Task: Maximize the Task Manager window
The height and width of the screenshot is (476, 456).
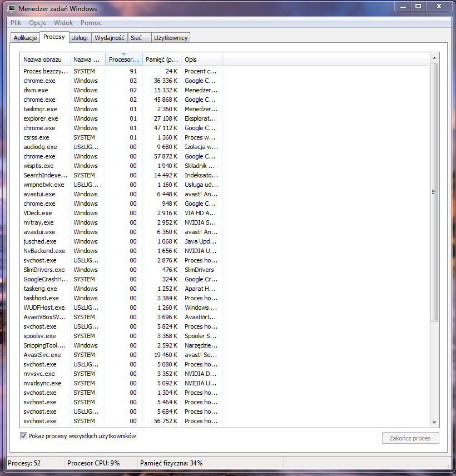Action: click(418, 6)
